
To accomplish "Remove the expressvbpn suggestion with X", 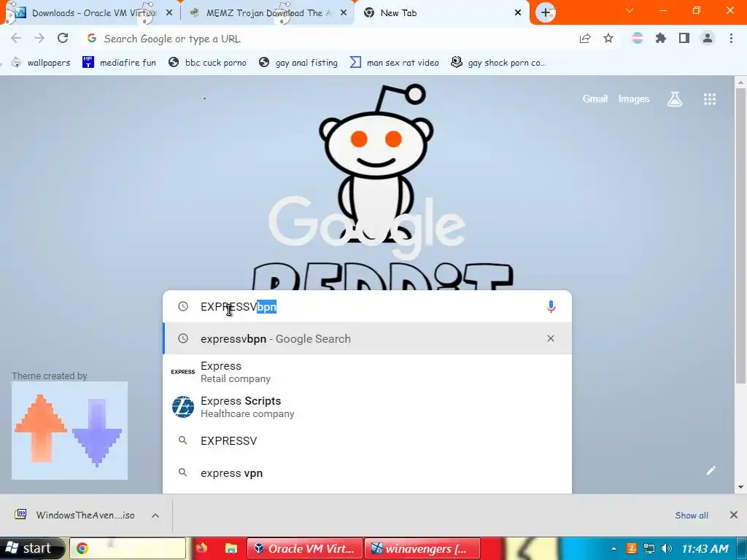I will coord(551,338).
